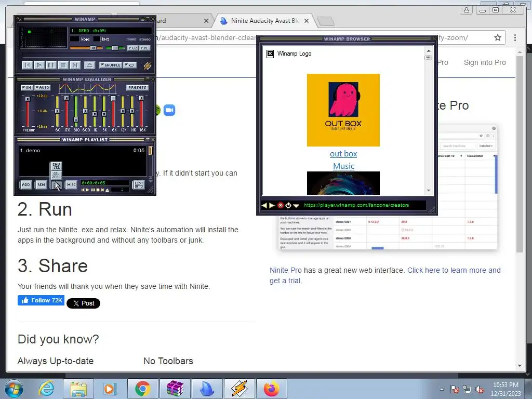This screenshot has width=532, height=399.
Task: Click the X Post button
Action: pos(84,303)
